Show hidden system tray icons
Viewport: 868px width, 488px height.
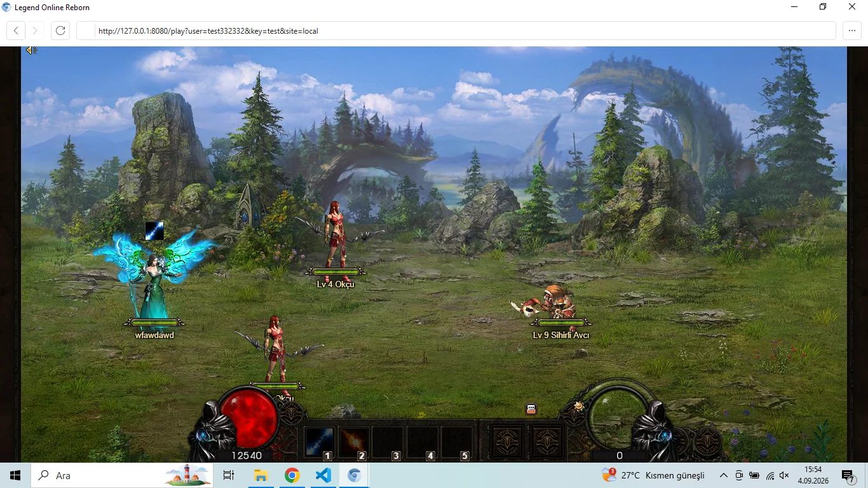click(724, 475)
